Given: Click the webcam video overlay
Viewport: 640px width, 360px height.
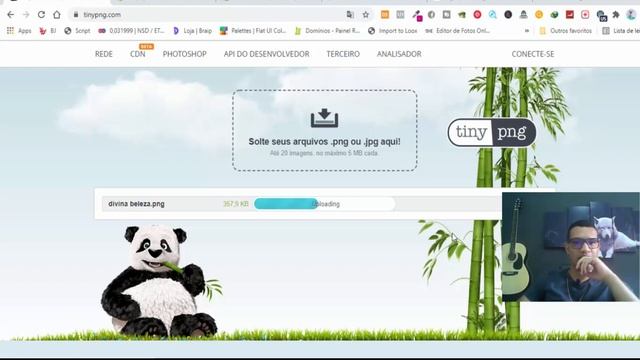Looking at the screenshot, I should 571,247.
